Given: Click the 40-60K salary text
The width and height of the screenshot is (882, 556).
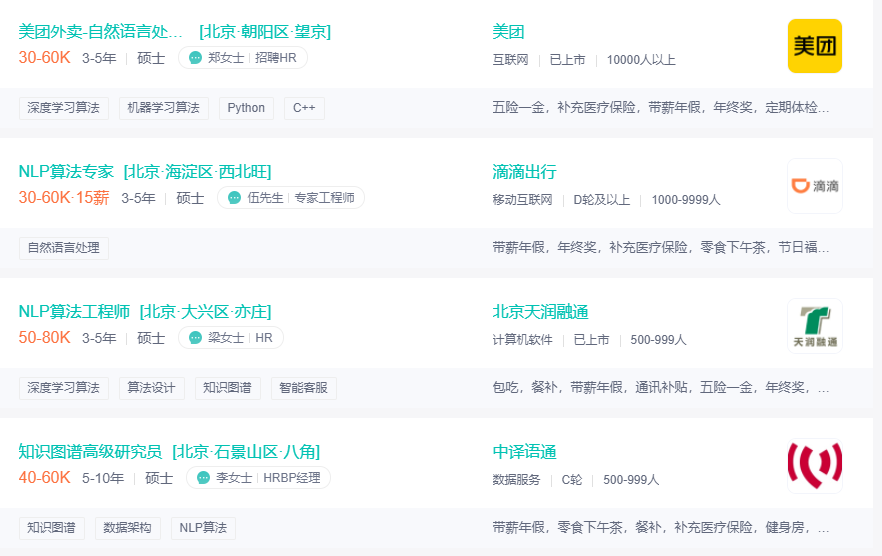Looking at the screenshot, I should [44, 478].
